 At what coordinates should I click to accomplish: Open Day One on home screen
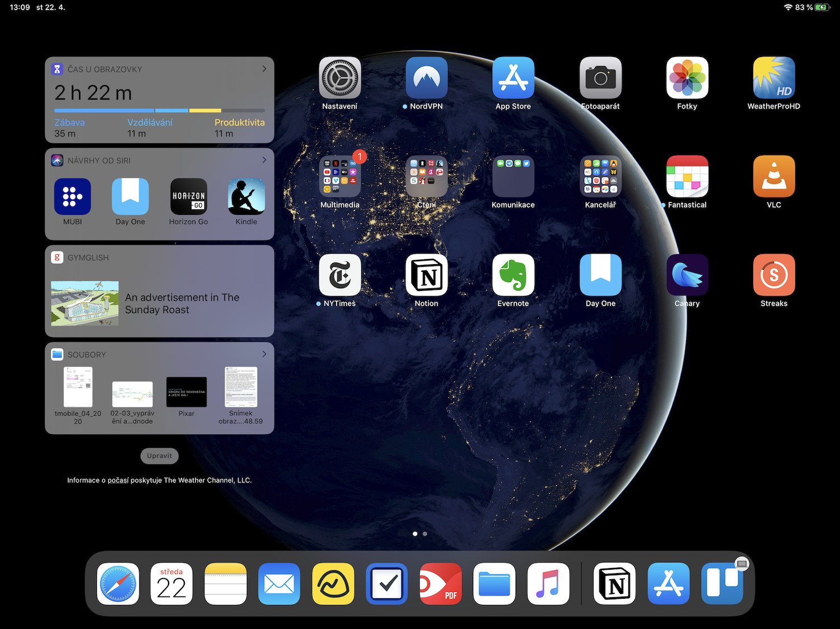coord(600,275)
